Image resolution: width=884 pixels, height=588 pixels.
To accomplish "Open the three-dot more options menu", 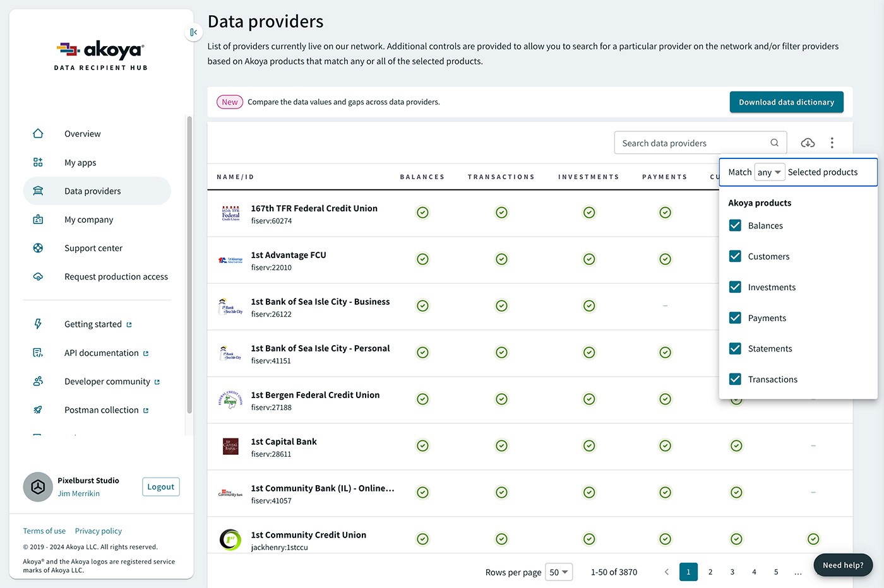I will 832,143.
